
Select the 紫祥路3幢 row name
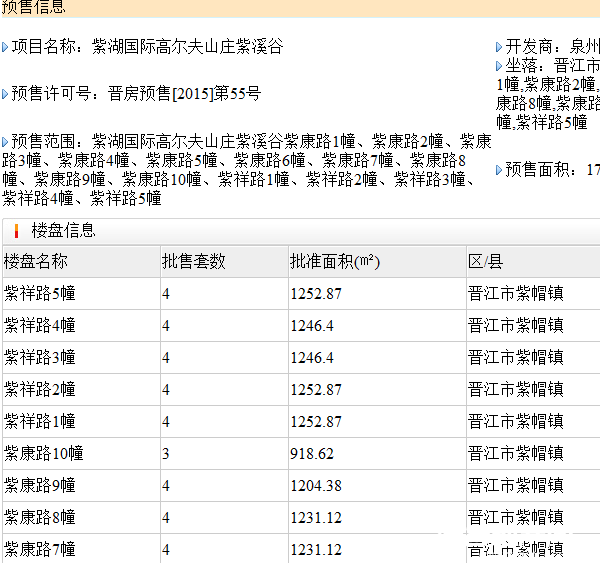pyautogui.click(x=39, y=358)
